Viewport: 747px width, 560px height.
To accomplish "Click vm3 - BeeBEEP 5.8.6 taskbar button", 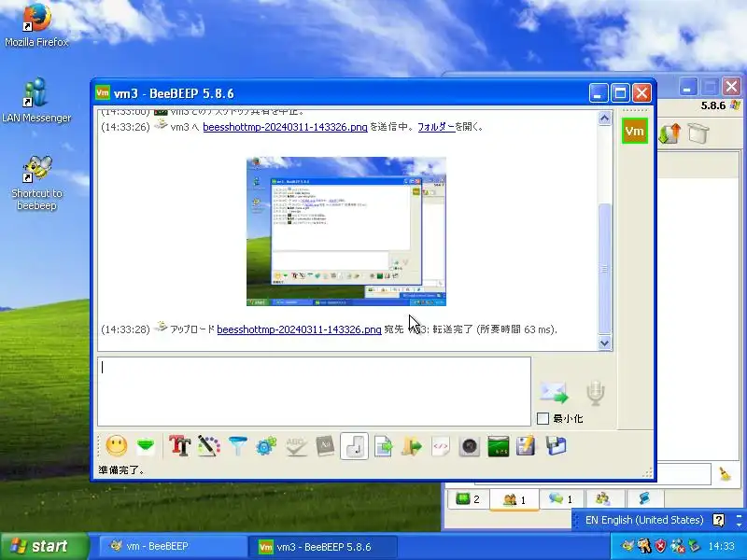I will pos(323,547).
